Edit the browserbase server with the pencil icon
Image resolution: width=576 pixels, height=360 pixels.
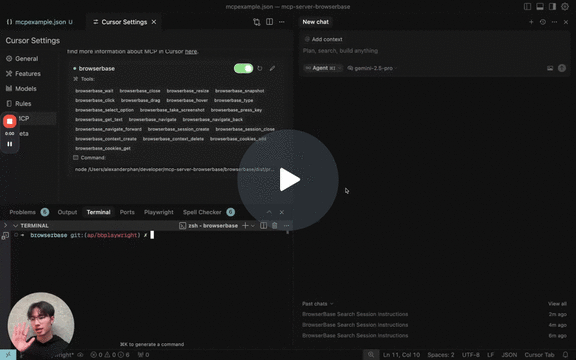[272, 68]
